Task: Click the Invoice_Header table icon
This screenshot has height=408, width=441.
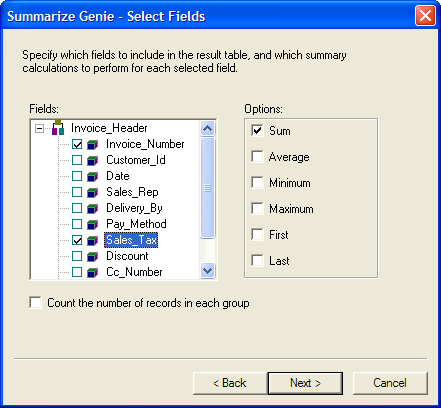Action: 58,128
